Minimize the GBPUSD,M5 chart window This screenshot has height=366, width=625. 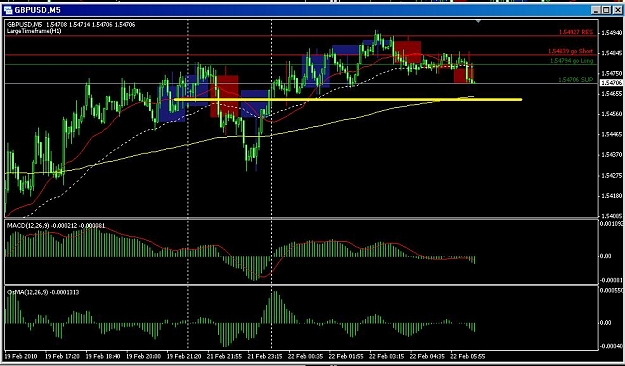click(x=596, y=10)
